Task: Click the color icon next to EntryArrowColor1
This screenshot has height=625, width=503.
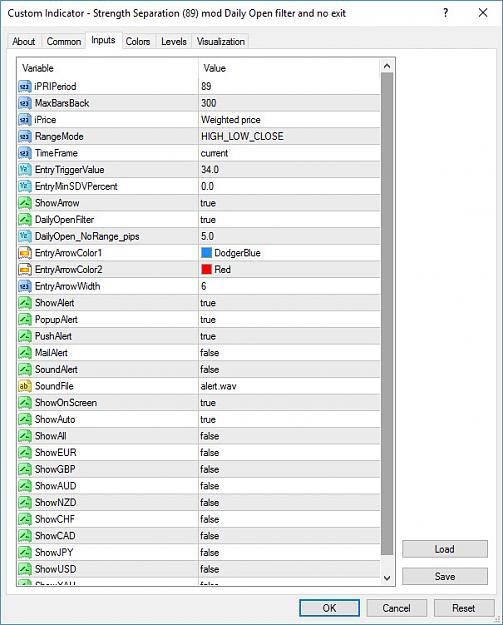Action: pyautogui.click(x=25, y=253)
